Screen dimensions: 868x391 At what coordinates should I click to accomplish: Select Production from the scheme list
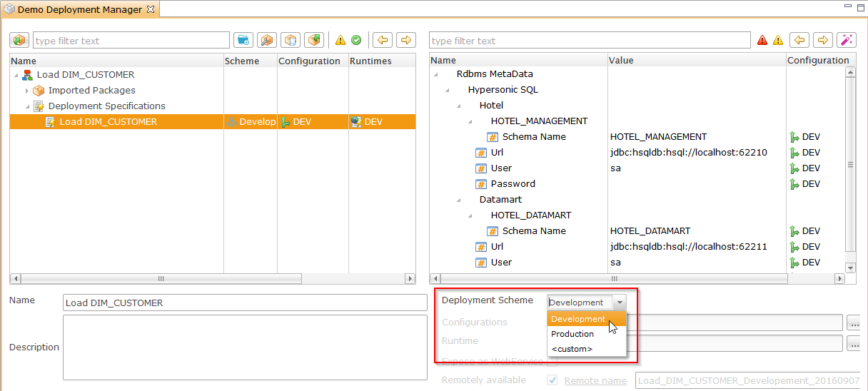point(572,334)
